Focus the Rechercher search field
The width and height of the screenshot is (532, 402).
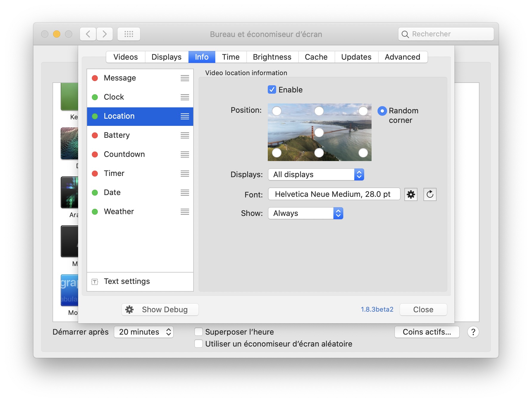[x=446, y=34]
